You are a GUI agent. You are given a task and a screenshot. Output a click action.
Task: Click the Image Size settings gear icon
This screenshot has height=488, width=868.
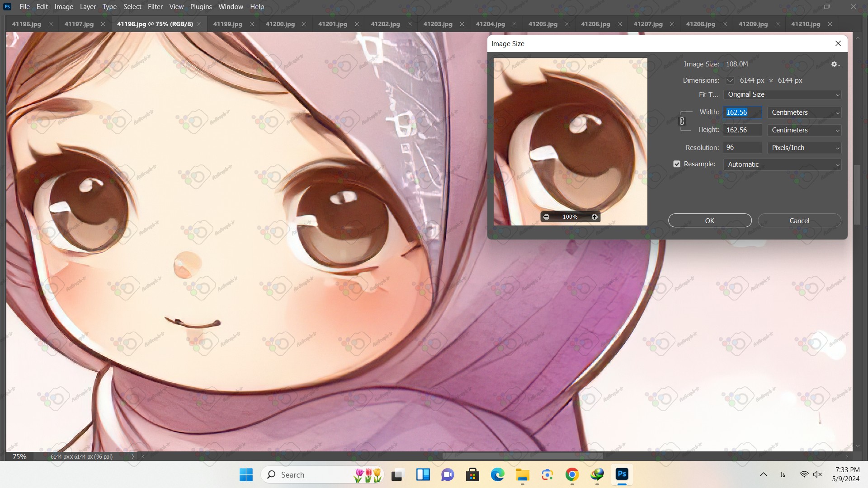(835, 64)
